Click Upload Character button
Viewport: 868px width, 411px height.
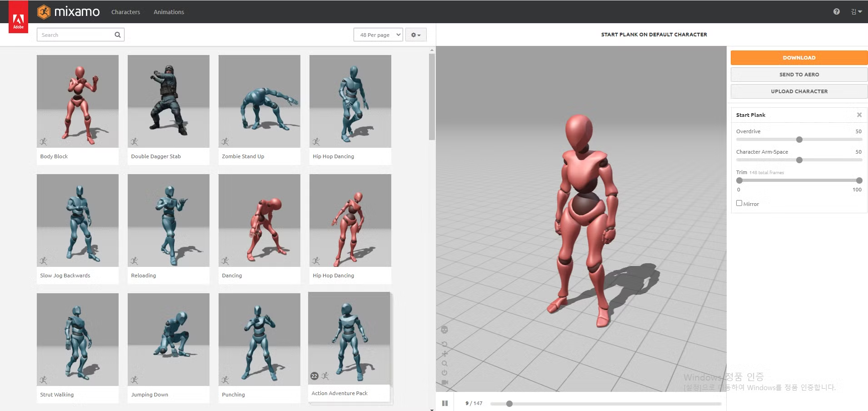pos(799,91)
